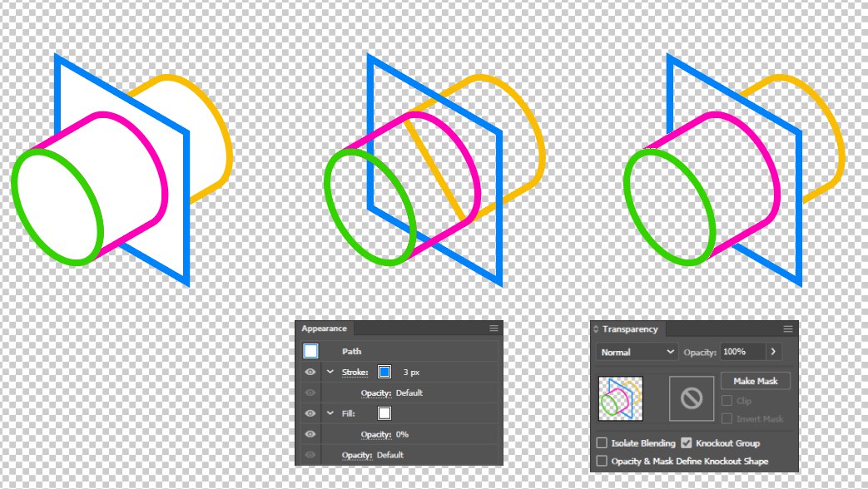Collapse the Stroke attribute chevron
868x489 pixels.
click(330, 372)
